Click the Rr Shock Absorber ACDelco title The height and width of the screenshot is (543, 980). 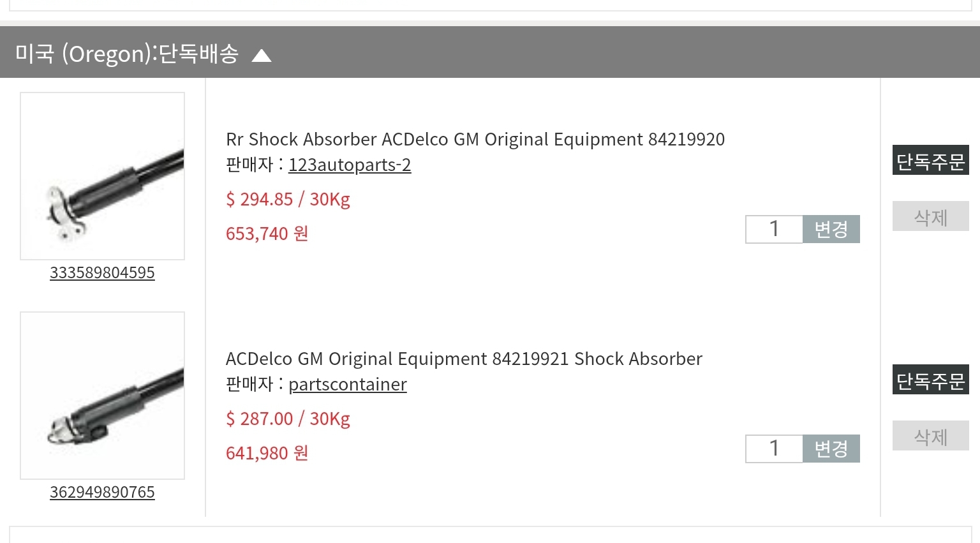tap(475, 139)
